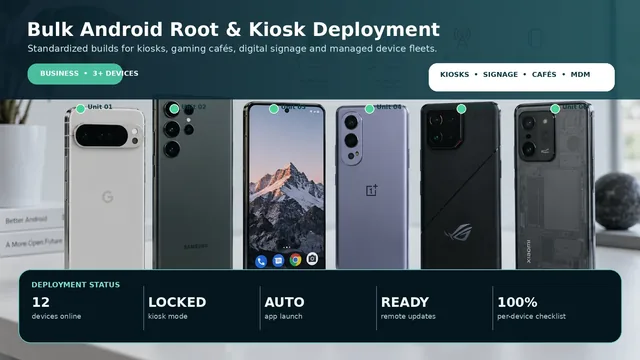Click the 'remote updates' caption

click(408, 316)
